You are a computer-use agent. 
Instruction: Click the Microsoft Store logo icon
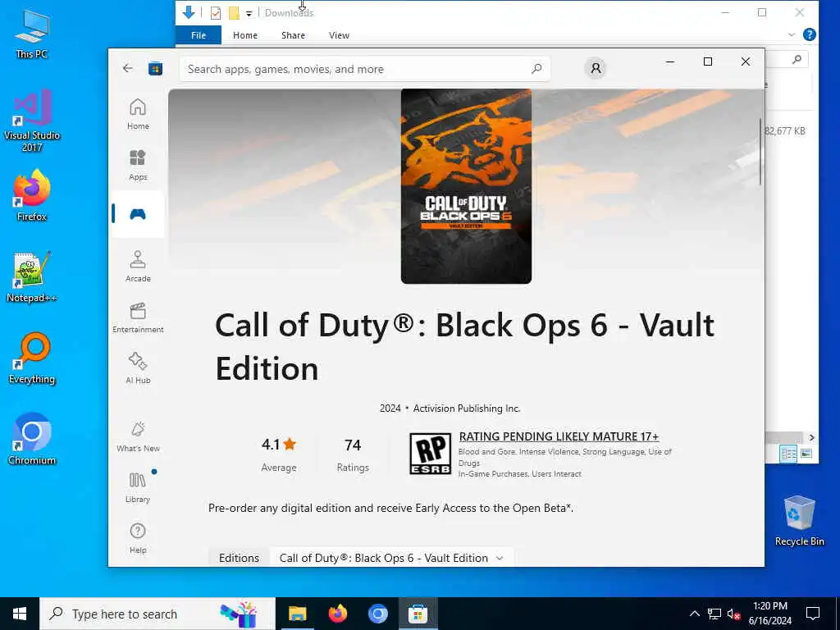coord(155,69)
